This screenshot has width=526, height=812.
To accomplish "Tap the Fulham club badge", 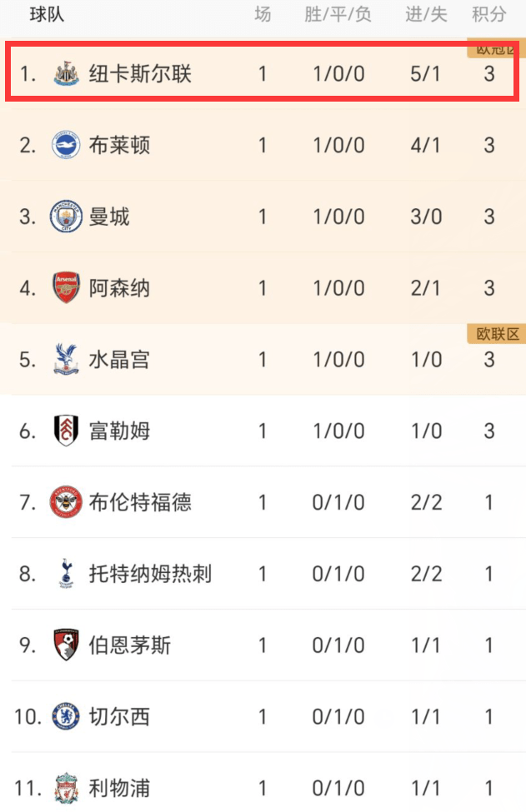I will [x=67, y=431].
